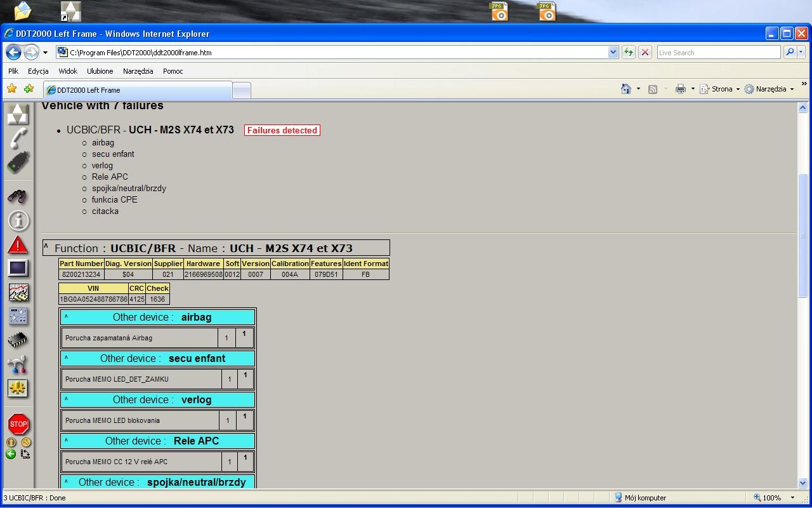Click the red X stop loading button
Screen dimensions: 812x508
pyautogui.click(x=645, y=52)
